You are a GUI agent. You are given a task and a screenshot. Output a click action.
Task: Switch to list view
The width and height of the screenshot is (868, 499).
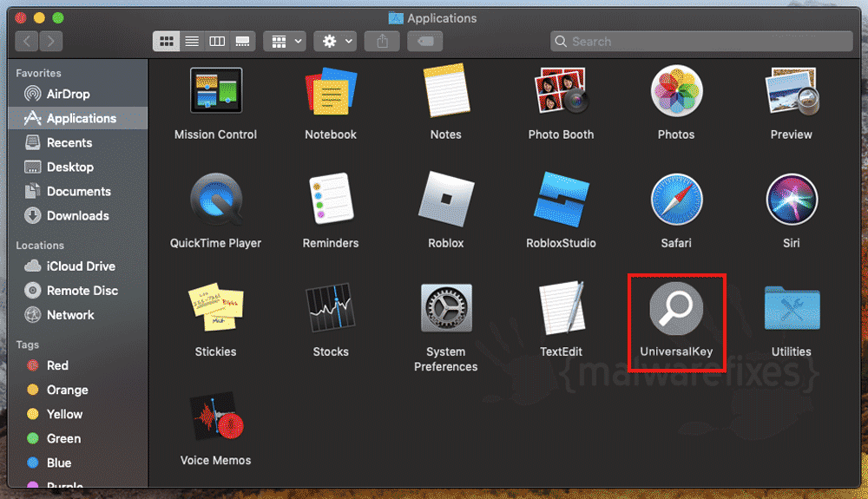[x=192, y=41]
